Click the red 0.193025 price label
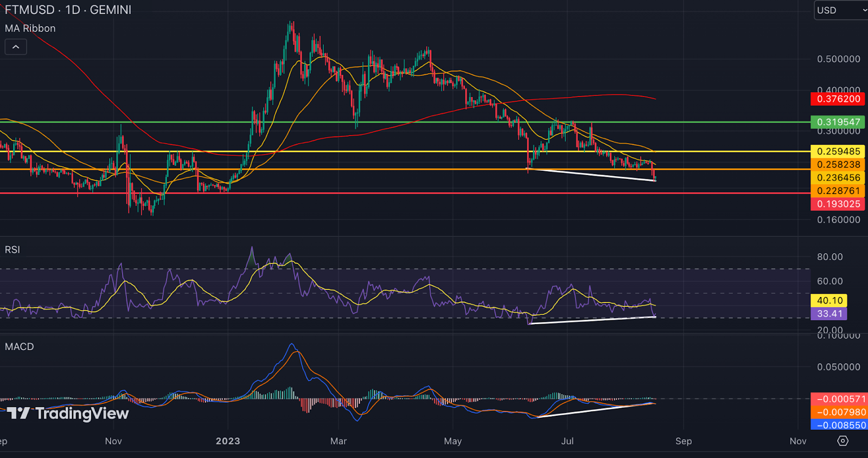Viewport: 868px width, 458px height. (838, 204)
